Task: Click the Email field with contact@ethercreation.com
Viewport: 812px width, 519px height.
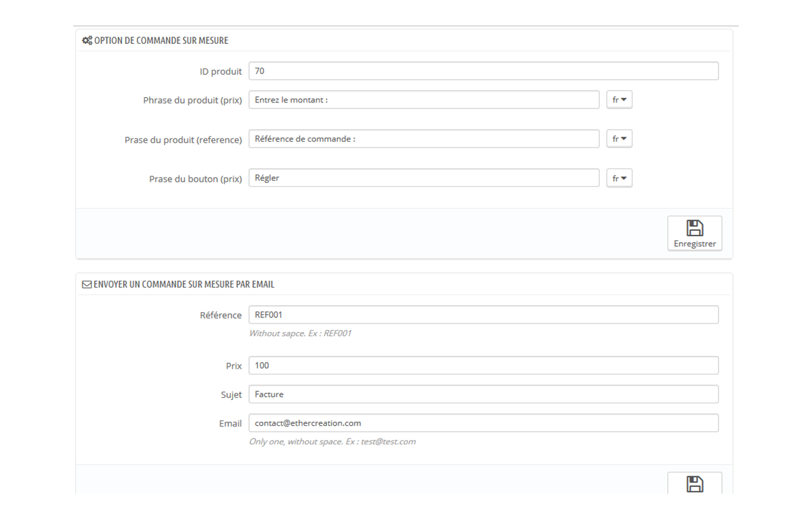Action: 483,423
